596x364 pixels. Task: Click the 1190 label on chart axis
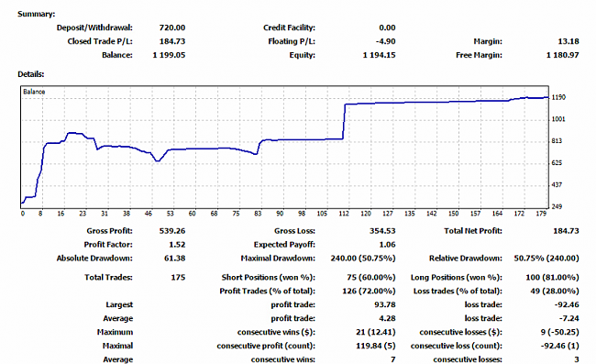558,97
